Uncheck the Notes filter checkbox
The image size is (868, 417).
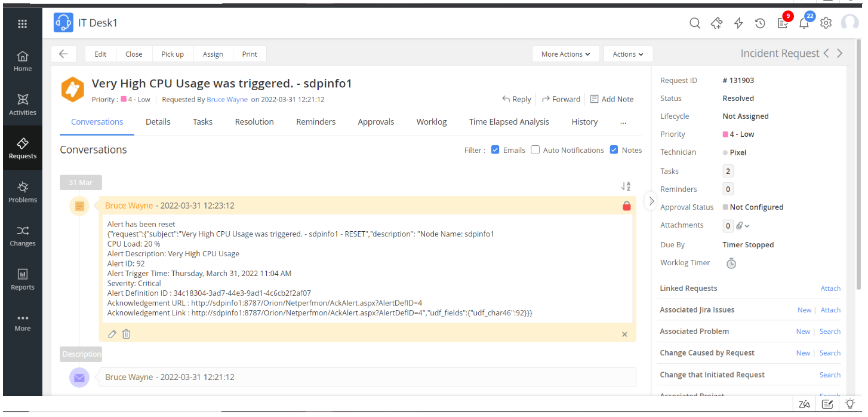(x=614, y=150)
